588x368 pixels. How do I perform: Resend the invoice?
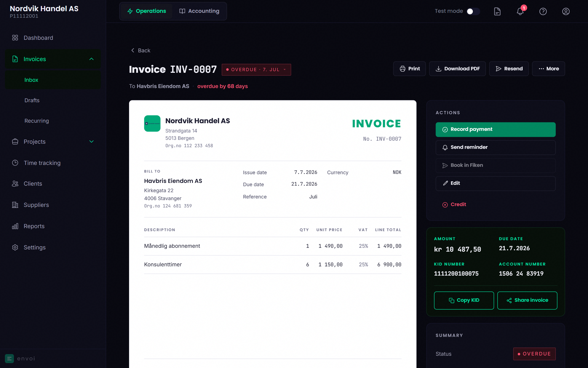pos(509,69)
